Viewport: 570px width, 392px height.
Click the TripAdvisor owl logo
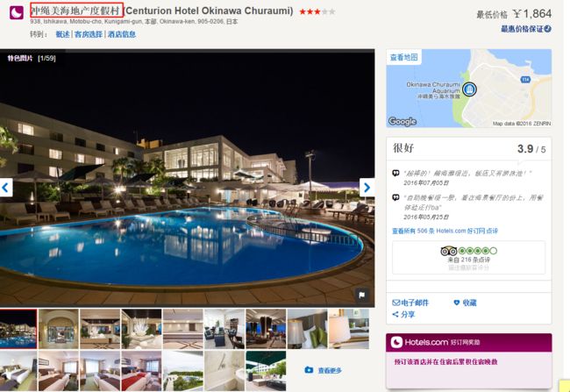(448, 251)
